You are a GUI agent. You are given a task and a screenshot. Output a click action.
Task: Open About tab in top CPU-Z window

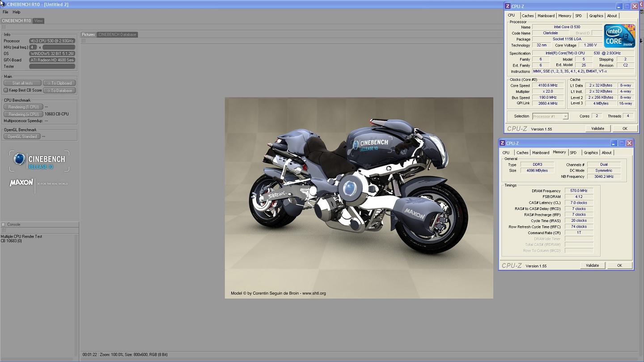(612, 16)
